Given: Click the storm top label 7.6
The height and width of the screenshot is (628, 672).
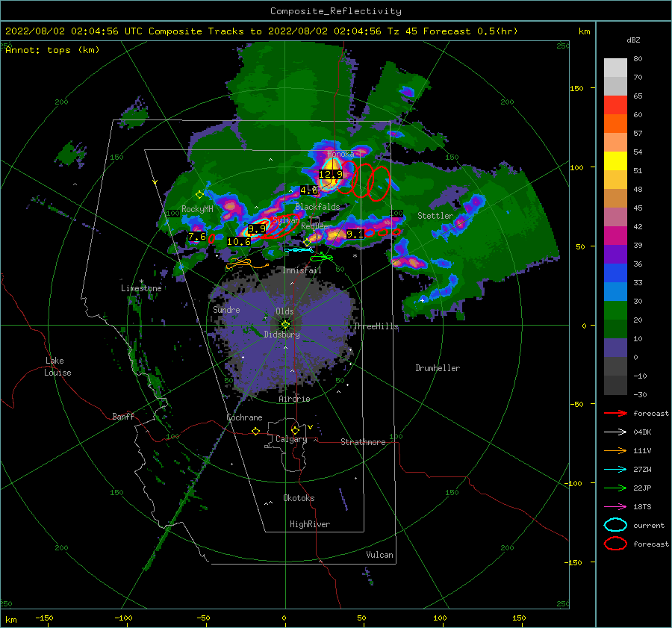Looking at the screenshot, I should point(197,236).
